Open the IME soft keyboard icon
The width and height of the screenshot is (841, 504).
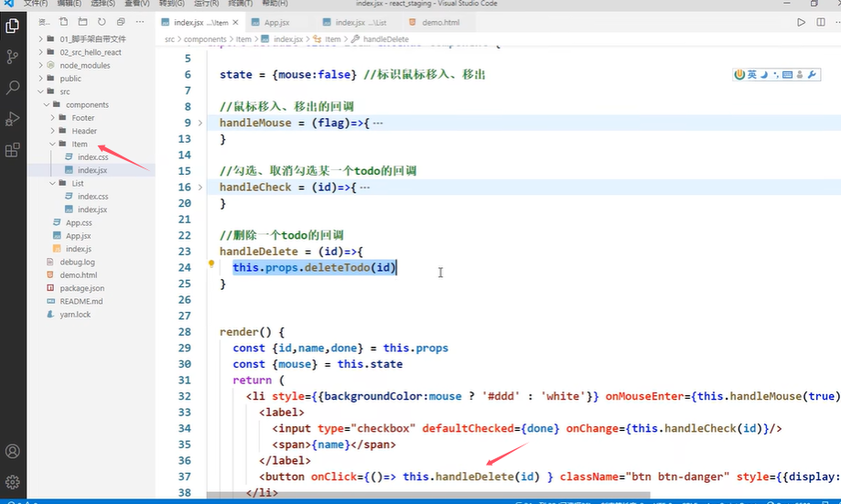coord(787,74)
